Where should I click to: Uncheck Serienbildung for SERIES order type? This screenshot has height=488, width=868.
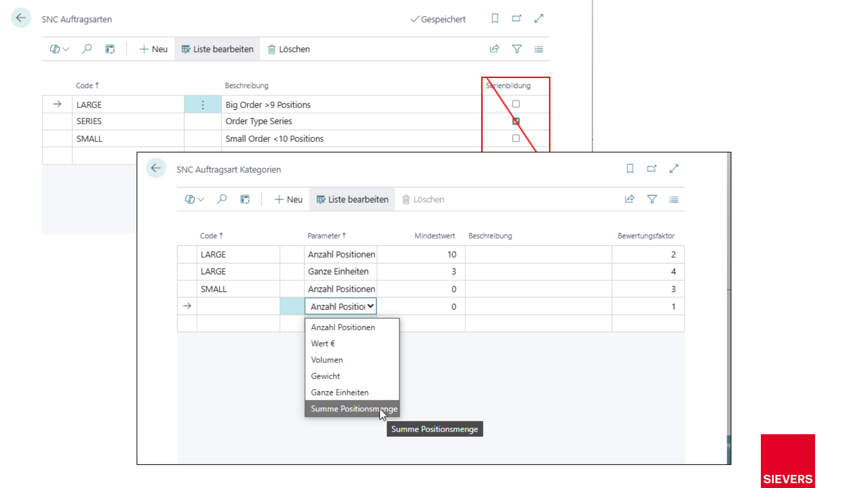[x=516, y=121]
